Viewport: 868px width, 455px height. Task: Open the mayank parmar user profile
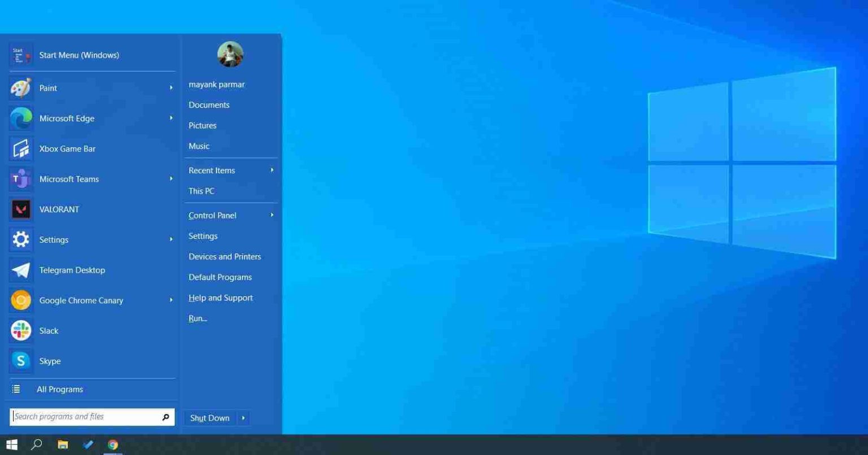[x=216, y=84]
